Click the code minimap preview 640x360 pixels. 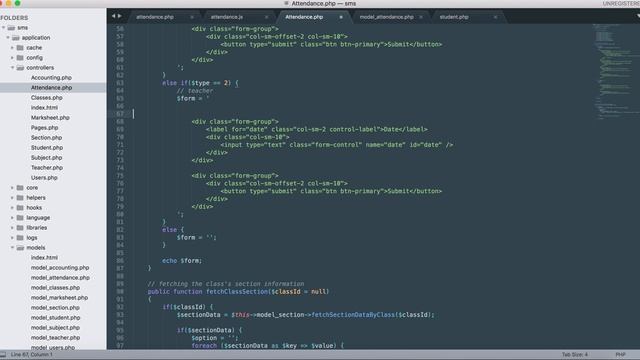pyautogui.click(x=616, y=71)
